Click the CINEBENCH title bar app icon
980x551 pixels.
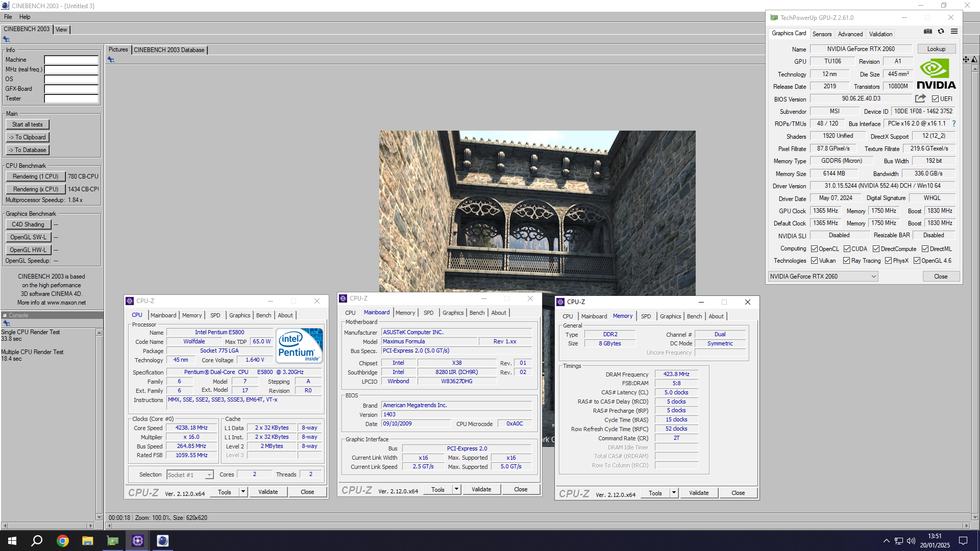[x=5, y=6]
